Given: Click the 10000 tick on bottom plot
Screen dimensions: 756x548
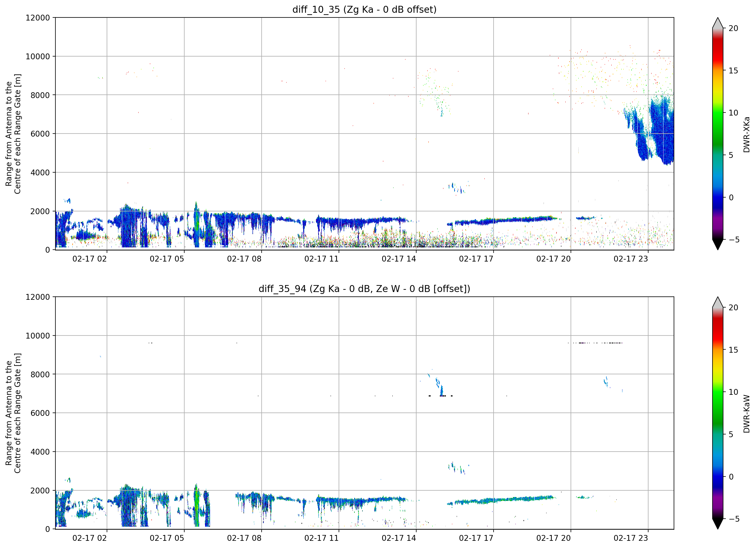Looking at the screenshot, I should [x=38, y=336].
